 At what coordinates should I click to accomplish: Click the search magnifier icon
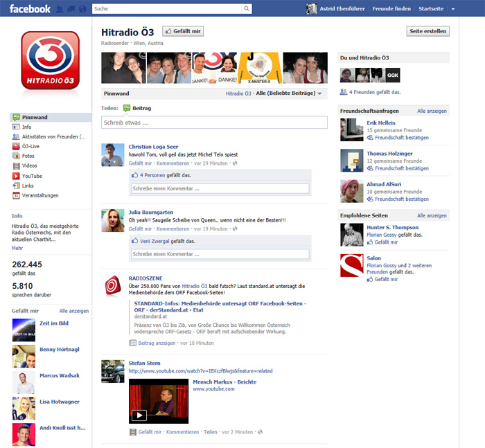pos(247,9)
